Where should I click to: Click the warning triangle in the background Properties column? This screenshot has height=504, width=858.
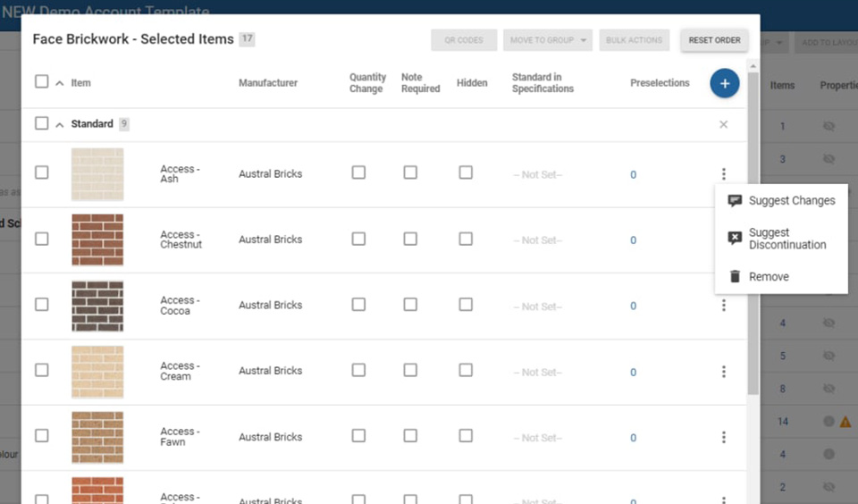pos(845,422)
